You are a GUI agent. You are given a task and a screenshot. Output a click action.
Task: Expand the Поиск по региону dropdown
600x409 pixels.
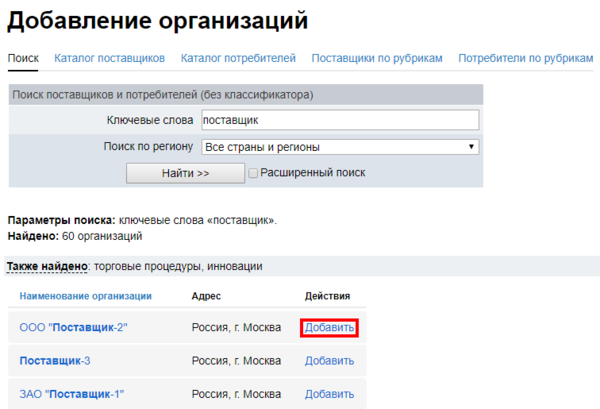point(339,147)
